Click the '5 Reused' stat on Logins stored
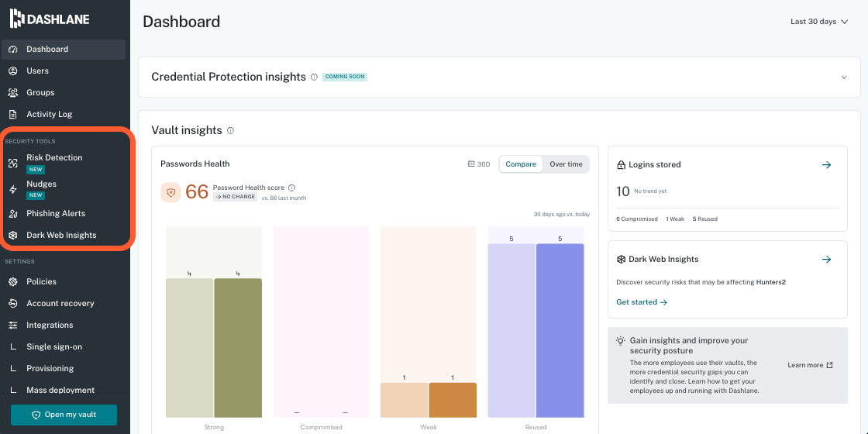The image size is (868, 434). point(704,219)
